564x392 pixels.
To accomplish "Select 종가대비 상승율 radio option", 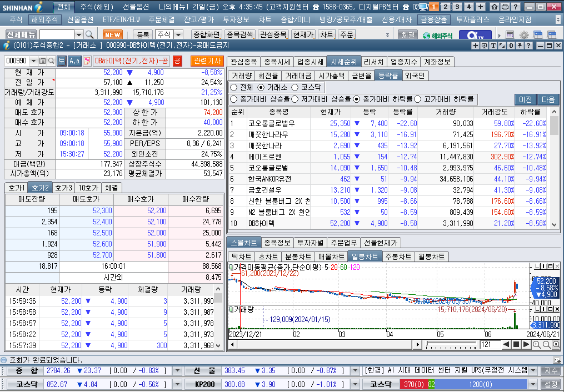I will point(234,99).
